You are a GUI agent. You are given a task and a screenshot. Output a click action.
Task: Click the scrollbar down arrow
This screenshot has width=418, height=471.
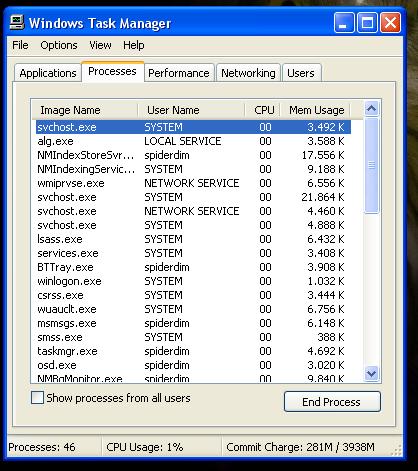tap(371, 373)
